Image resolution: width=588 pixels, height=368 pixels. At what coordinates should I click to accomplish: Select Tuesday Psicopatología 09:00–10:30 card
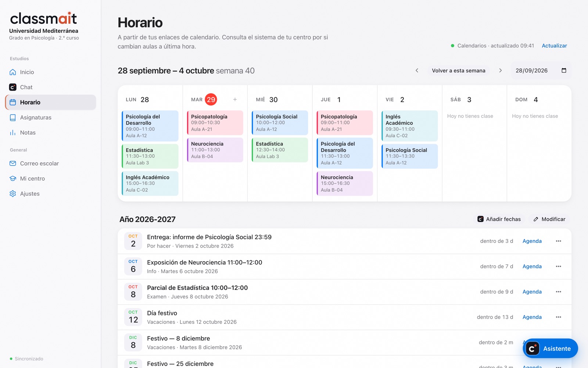point(215,123)
